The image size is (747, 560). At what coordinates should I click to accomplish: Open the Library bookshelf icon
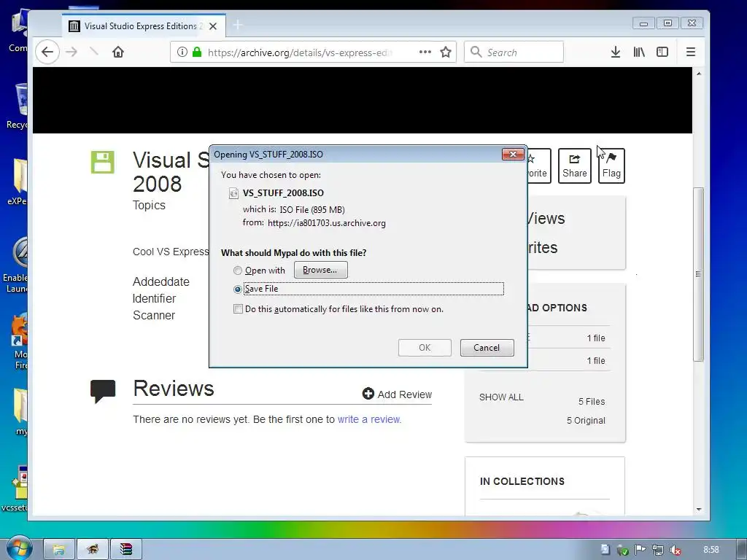pyautogui.click(x=639, y=52)
